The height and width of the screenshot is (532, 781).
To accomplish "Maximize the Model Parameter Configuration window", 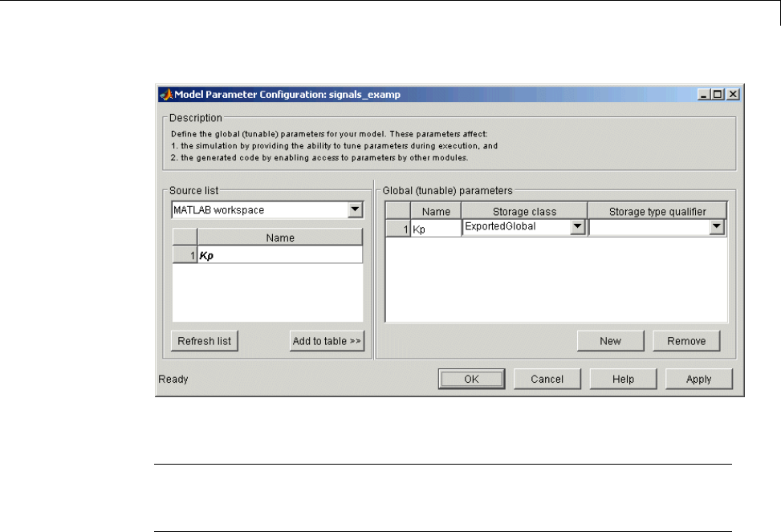I will coord(718,94).
